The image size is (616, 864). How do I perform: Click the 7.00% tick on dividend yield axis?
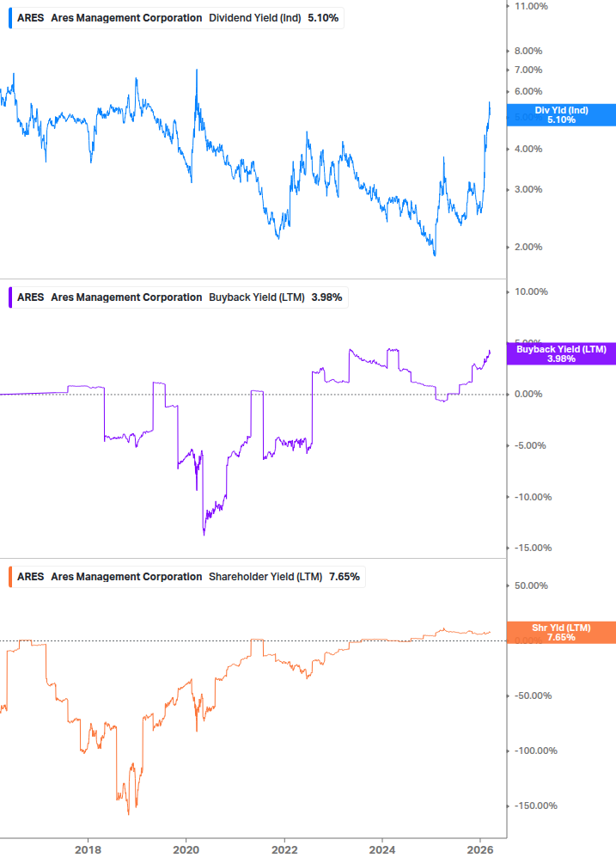click(528, 70)
